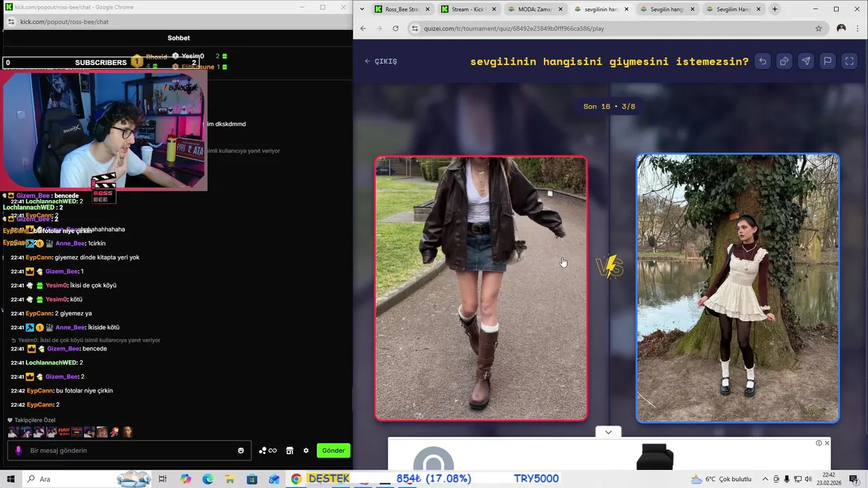Open the volume icon in system tray
Viewport: 868px width, 488px height.
(808, 479)
